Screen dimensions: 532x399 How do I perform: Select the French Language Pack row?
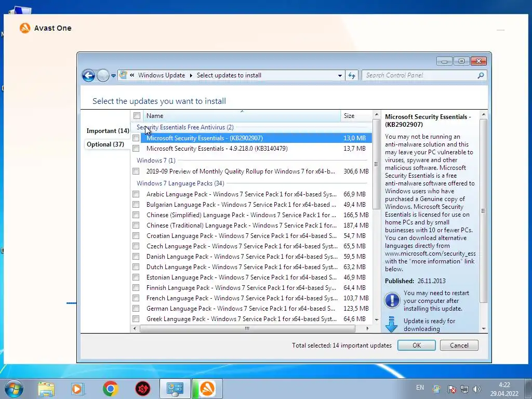pos(251,298)
